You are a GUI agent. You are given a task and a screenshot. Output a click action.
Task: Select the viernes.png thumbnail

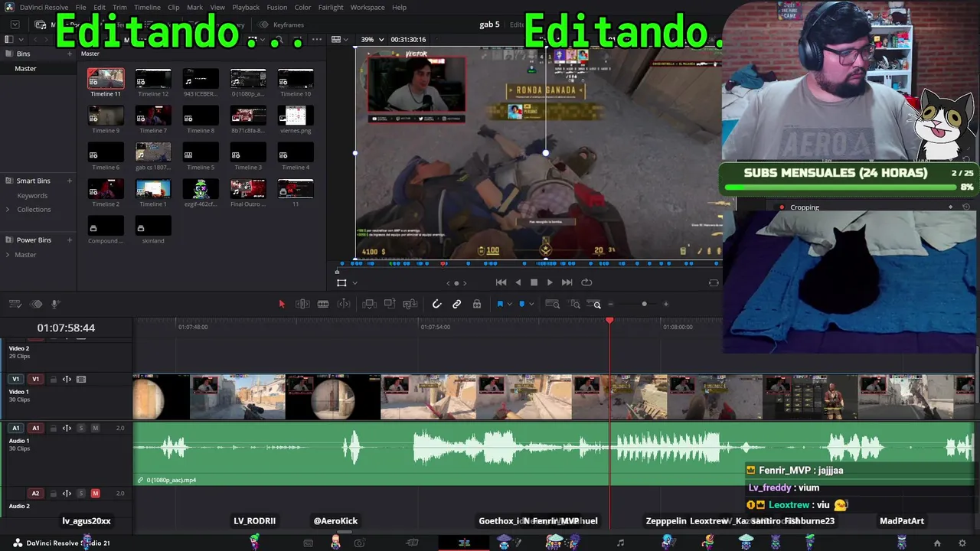click(x=296, y=115)
